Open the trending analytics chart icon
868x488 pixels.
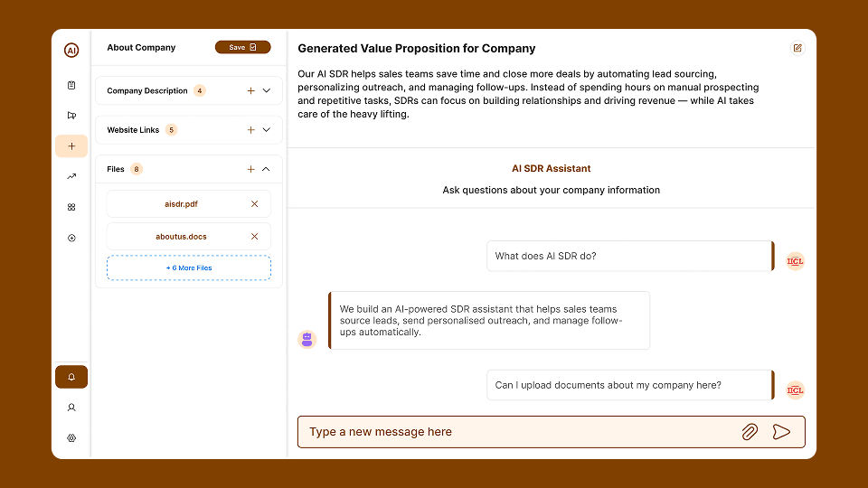coord(71,176)
